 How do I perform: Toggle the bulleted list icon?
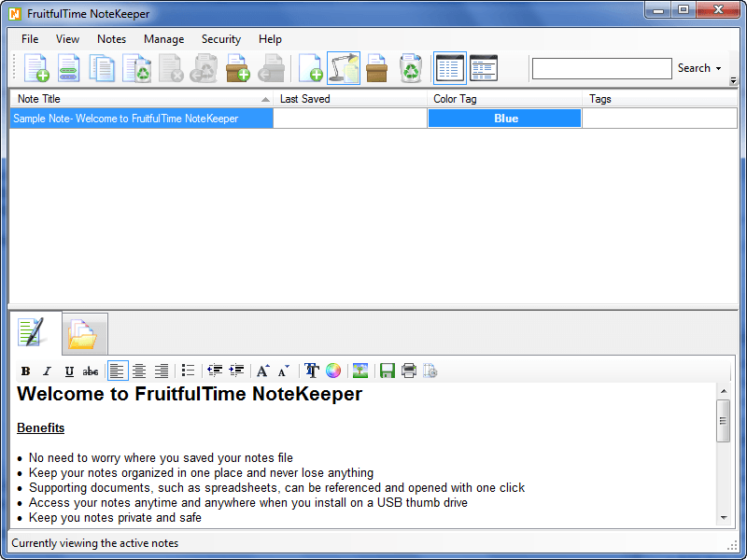click(189, 371)
